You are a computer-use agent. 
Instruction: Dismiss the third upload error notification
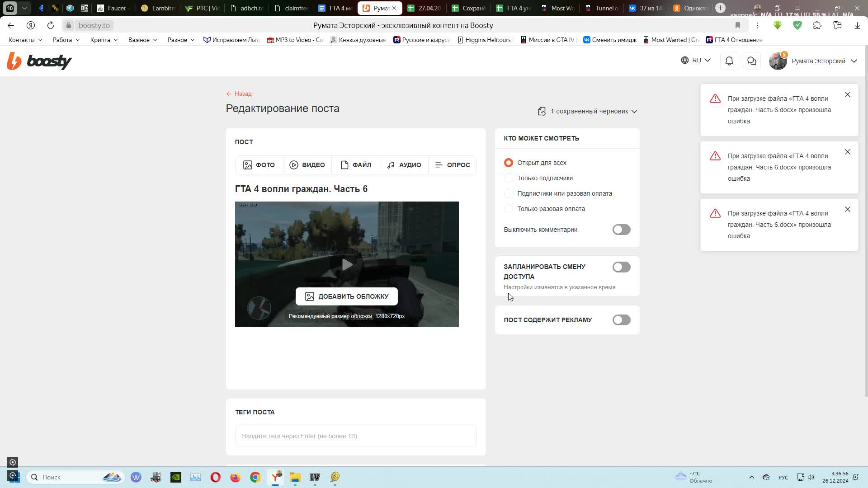tap(848, 209)
